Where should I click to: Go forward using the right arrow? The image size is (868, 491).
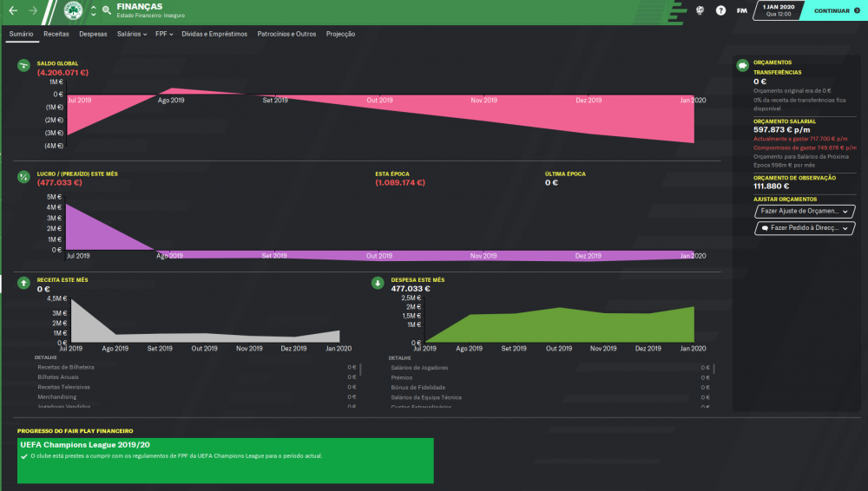click(x=33, y=10)
